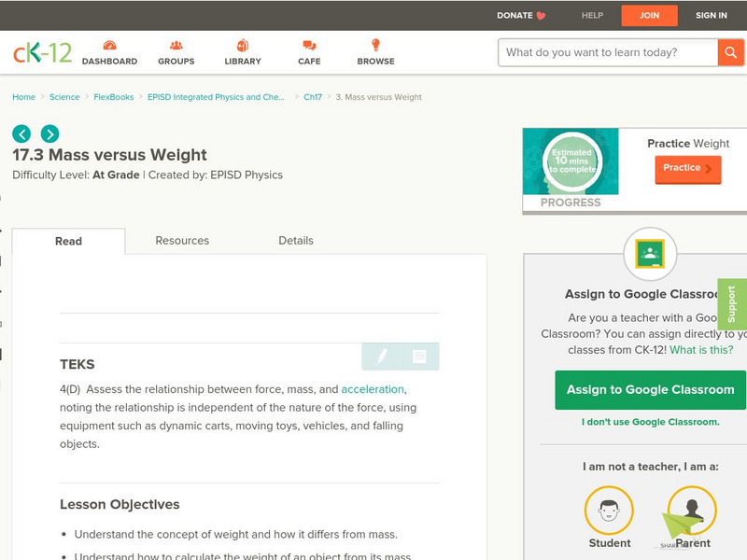Open the green Support side tab
Viewport: 747px width, 560px height.
(x=732, y=304)
